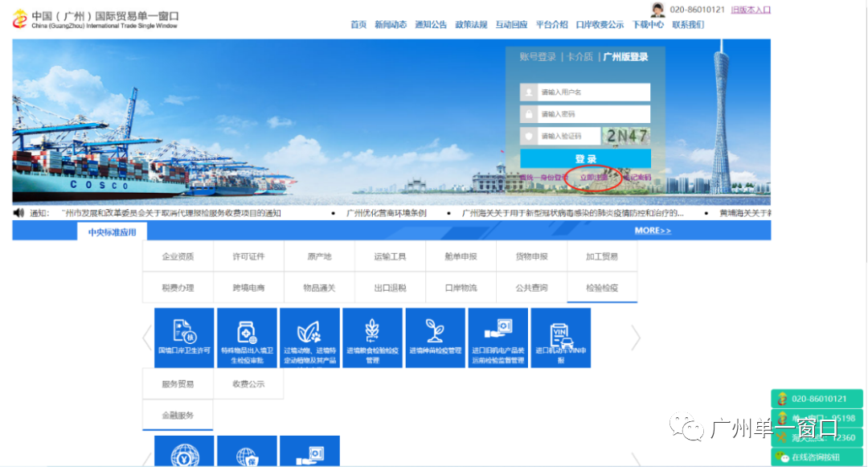Viewport: 868px width, 467px height.
Task: Open 下载中心 in the top navigation
Action: (648, 24)
